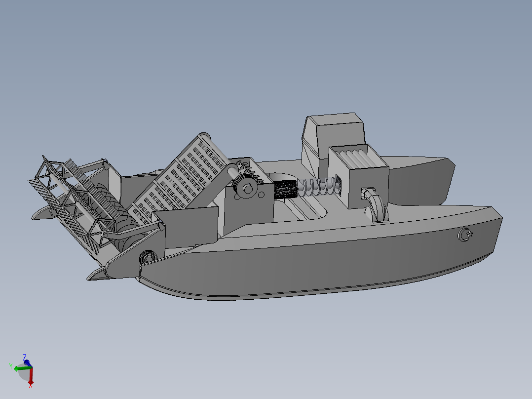This screenshot has width=532, height=399.
Task: Select the paddle wheel beside the rear box
Action: (x=376, y=206)
